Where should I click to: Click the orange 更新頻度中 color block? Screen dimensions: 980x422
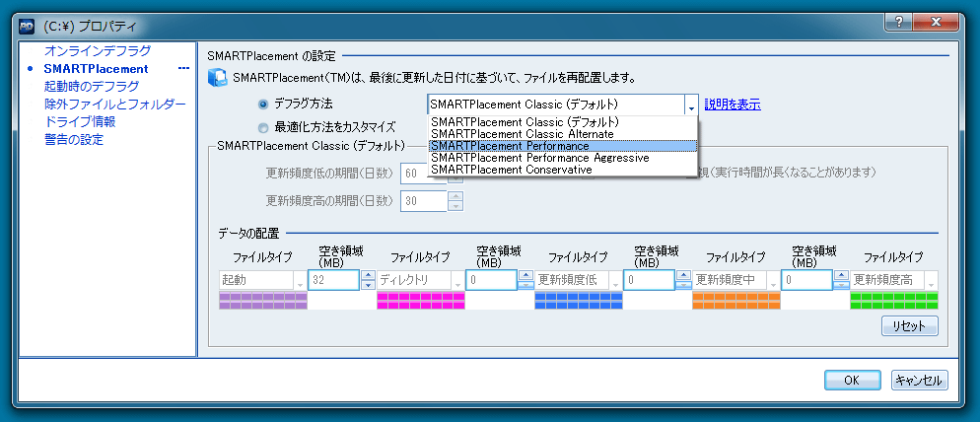point(736,301)
